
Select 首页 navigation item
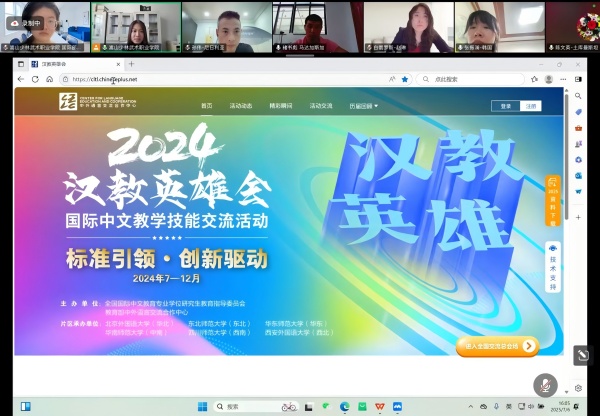[207, 106]
